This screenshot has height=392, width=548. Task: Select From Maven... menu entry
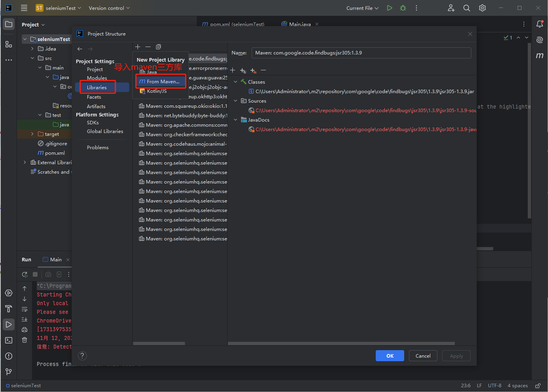tap(161, 81)
